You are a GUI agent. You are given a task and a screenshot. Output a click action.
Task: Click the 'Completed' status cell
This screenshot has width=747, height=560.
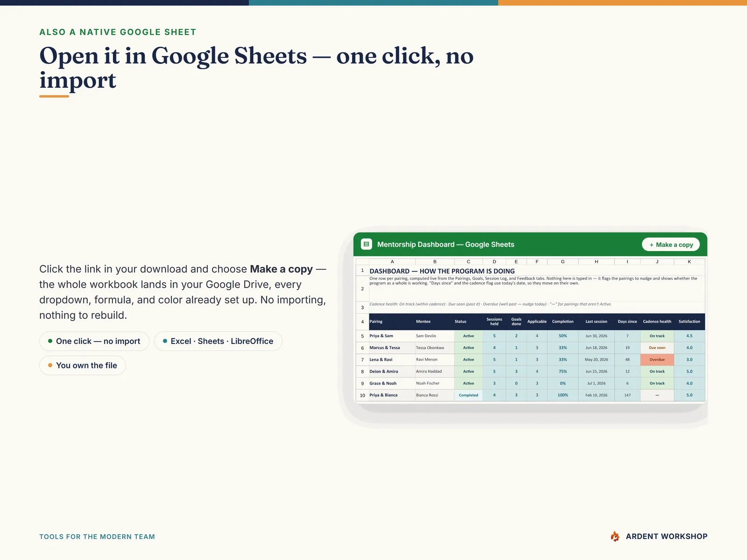pos(468,395)
